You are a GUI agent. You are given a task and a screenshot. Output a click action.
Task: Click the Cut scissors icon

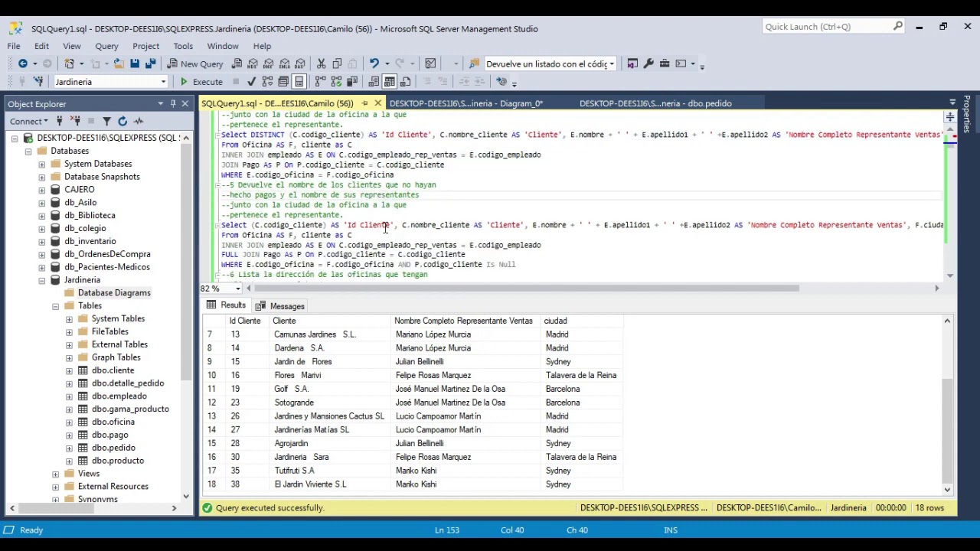coord(321,64)
